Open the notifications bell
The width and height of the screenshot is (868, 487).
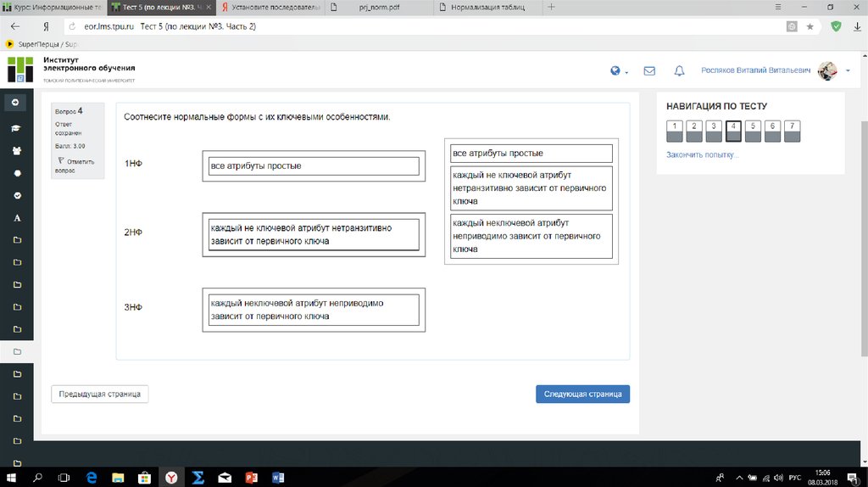tap(679, 71)
